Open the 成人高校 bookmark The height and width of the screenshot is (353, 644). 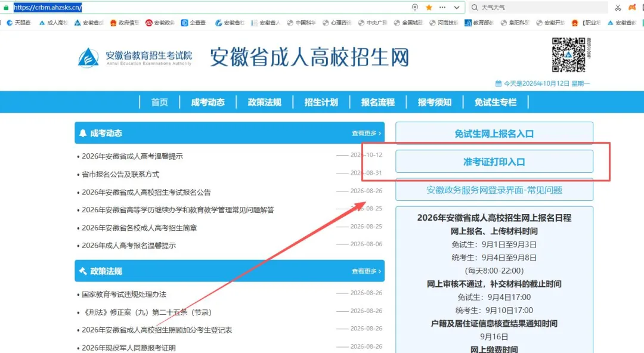point(54,23)
